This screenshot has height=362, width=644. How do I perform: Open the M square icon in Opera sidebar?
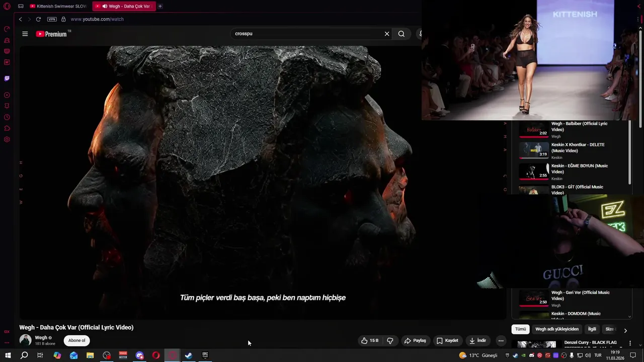click(x=7, y=62)
